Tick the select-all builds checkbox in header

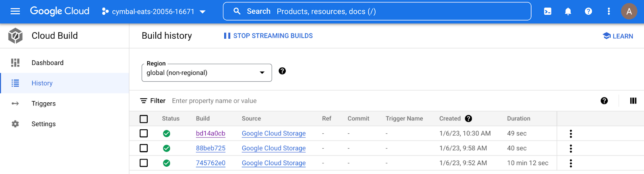click(144, 119)
